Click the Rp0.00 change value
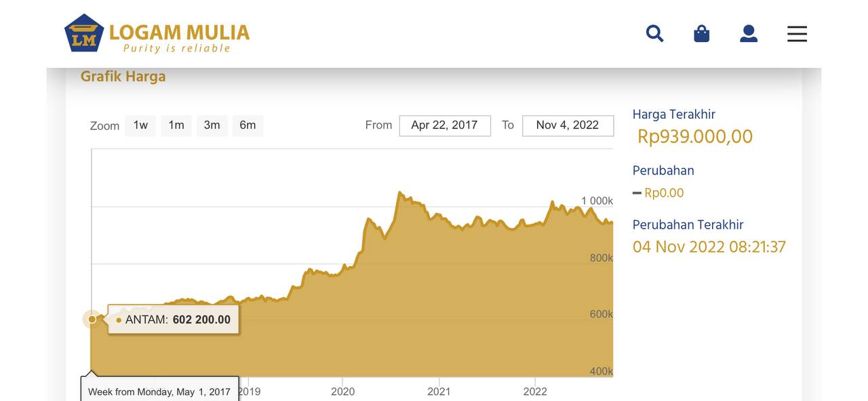Viewport: 868px width, 401px height. click(x=664, y=193)
